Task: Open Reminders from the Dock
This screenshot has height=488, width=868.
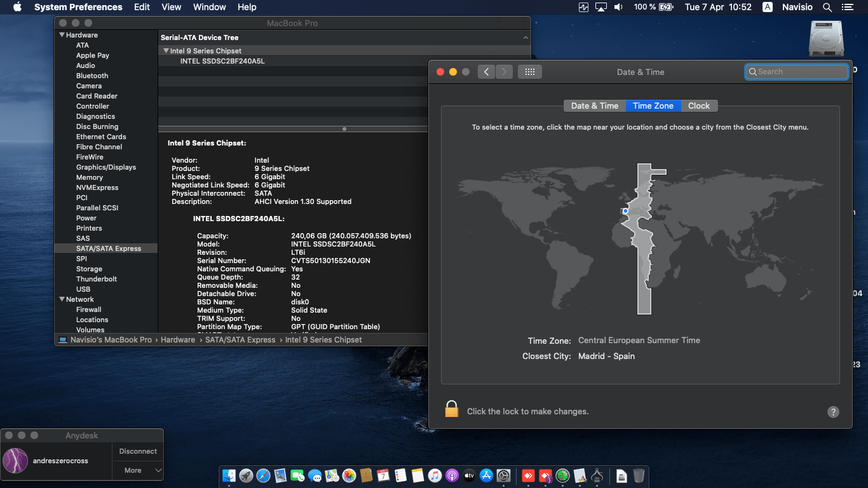Action: point(400,475)
